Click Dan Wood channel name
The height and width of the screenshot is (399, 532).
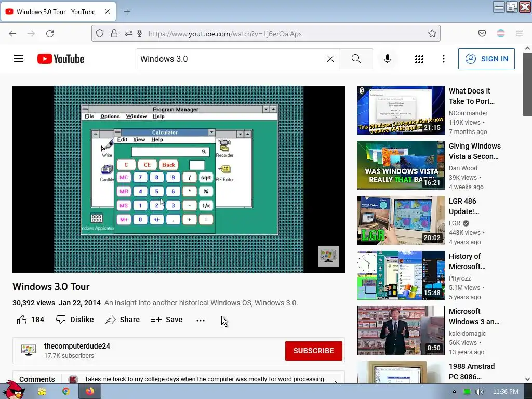coord(463,168)
